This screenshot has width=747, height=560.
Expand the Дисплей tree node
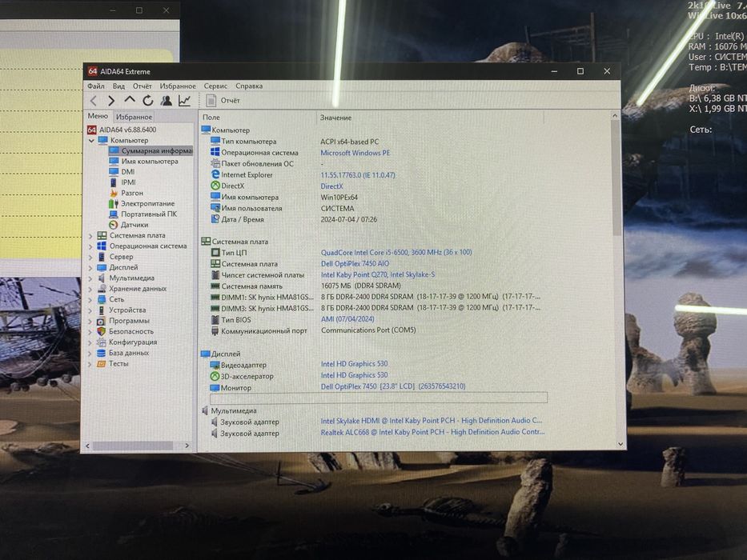(x=90, y=268)
